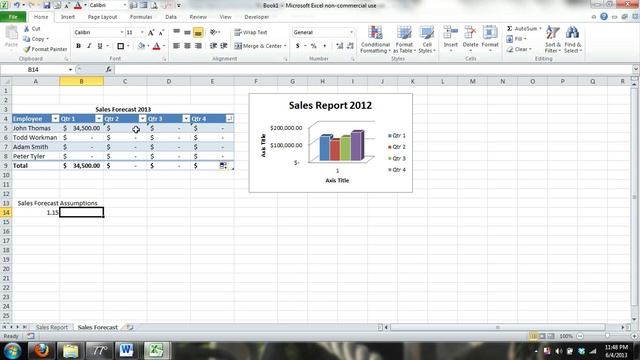
Task: Click the Borders button
Action: (x=120, y=46)
